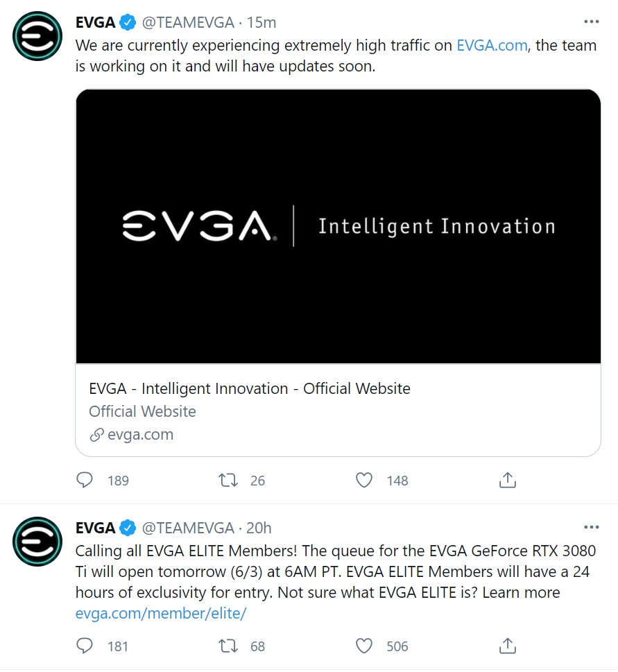Click EVGA profile avatar on second tweet

[x=37, y=542]
